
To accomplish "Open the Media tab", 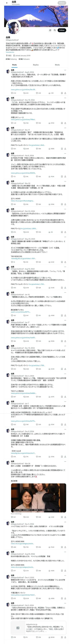I will pos(57,65).
